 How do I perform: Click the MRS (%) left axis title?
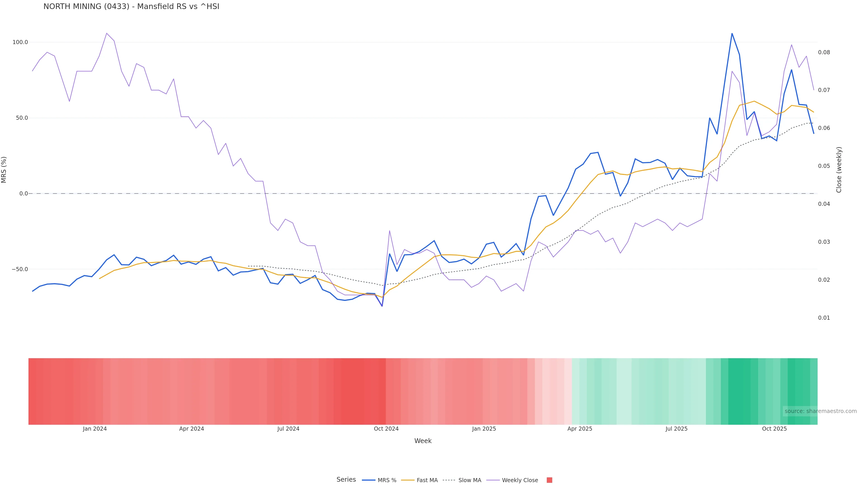click(4, 170)
